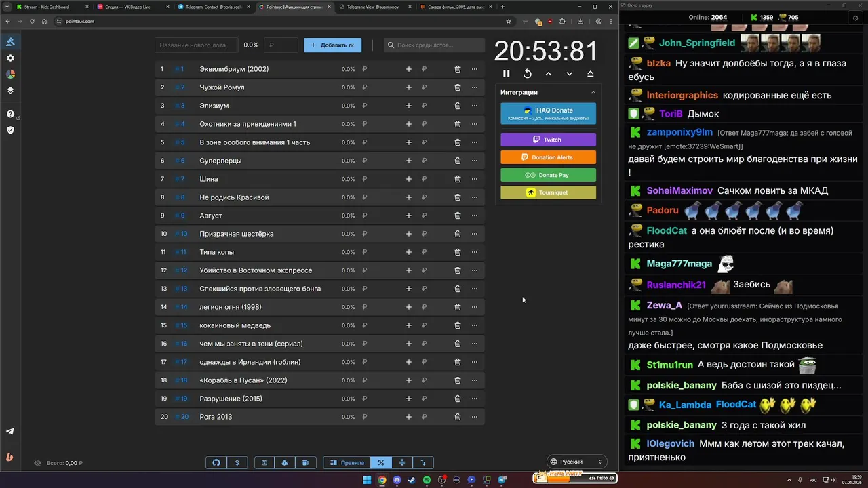Reset the auction timer
The width and height of the screenshot is (868, 488).
coord(527,74)
